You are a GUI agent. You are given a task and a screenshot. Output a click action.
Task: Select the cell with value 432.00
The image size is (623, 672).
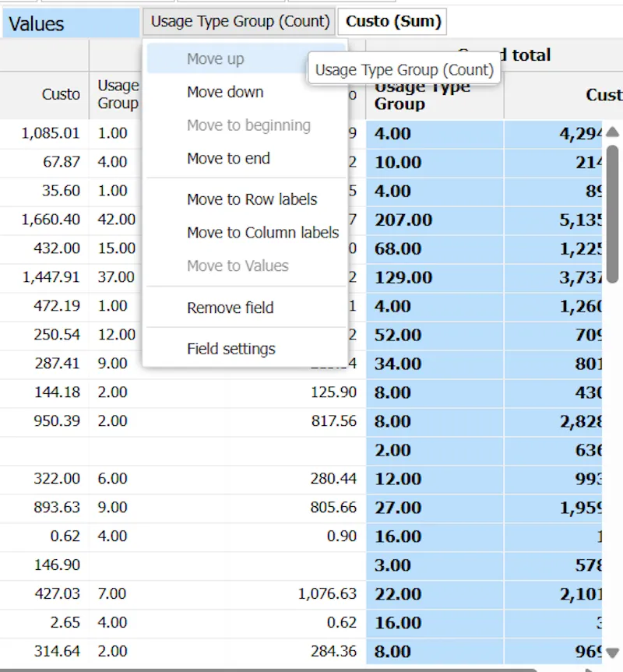coord(44,248)
